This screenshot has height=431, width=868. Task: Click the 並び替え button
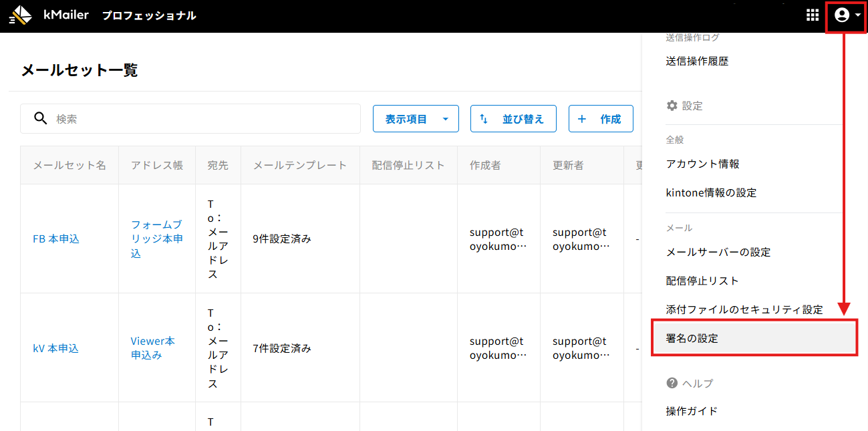(513, 119)
